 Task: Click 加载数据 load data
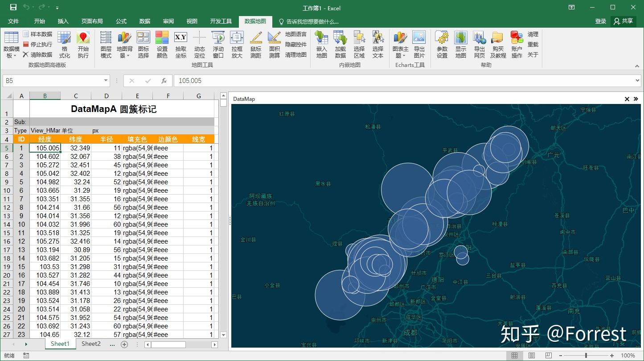(340, 45)
